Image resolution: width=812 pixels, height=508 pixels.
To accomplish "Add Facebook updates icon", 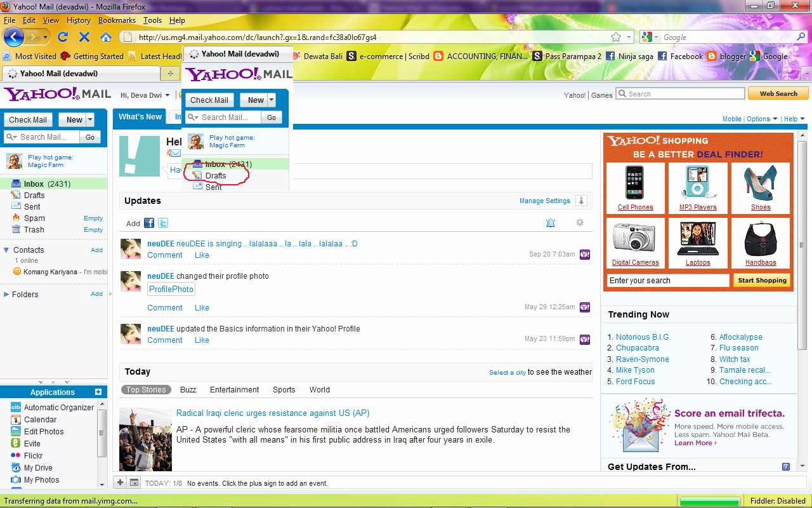I will pyautogui.click(x=149, y=223).
